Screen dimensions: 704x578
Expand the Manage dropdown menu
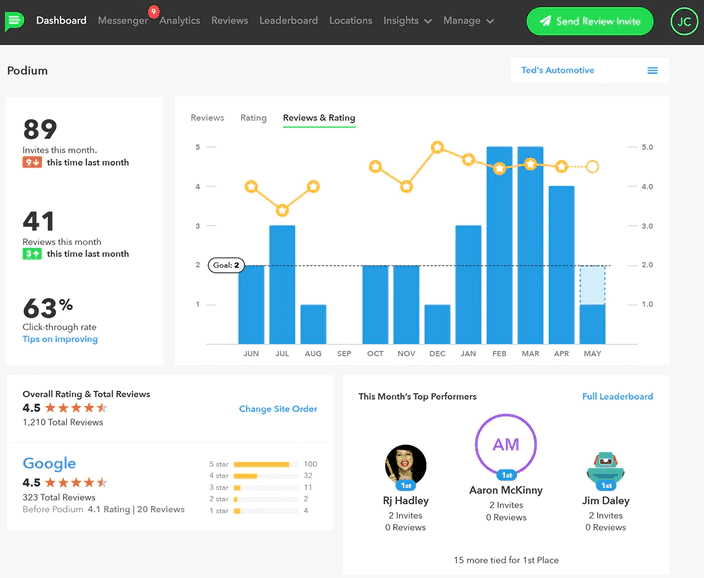click(x=468, y=21)
